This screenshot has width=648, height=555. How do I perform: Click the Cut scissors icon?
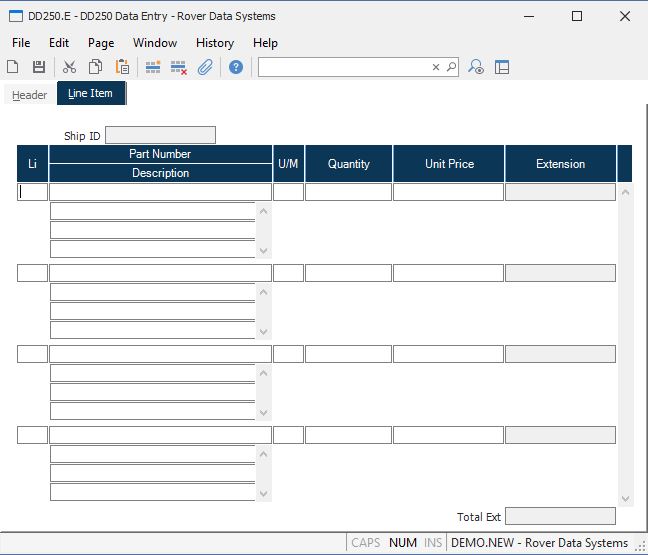[x=69, y=67]
